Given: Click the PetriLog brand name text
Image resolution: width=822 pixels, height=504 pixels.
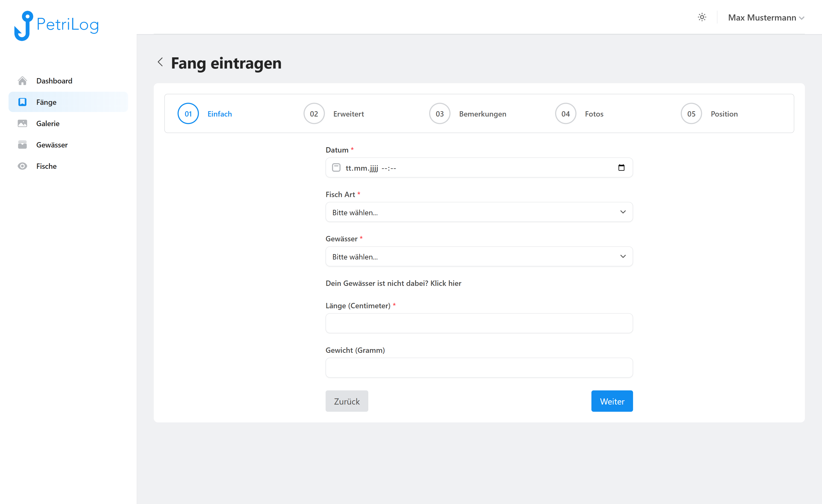Looking at the screenshot, I should 68,25.
